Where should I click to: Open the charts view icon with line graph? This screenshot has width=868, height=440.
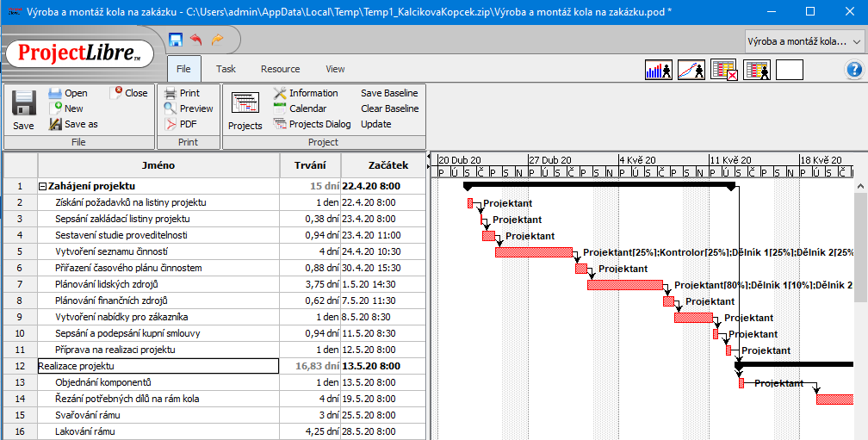(691, 70)
